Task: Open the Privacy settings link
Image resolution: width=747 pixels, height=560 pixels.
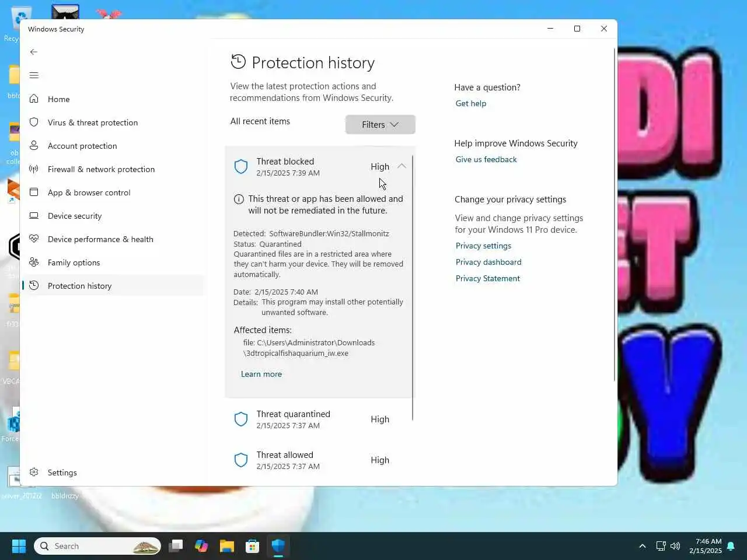Action: pyautogui.click(x=483, y=246)
